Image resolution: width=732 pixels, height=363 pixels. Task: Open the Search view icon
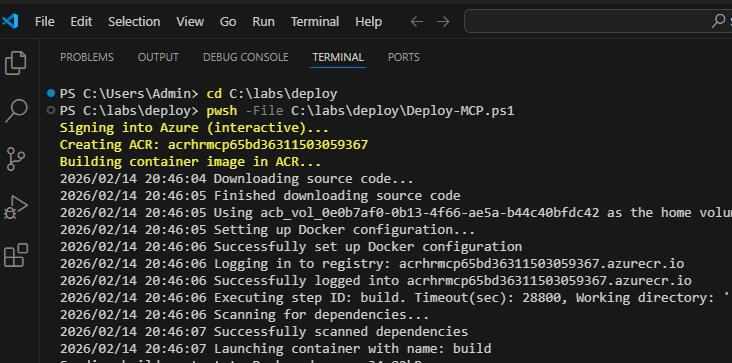pyautogui.click(x=16, y=111)
